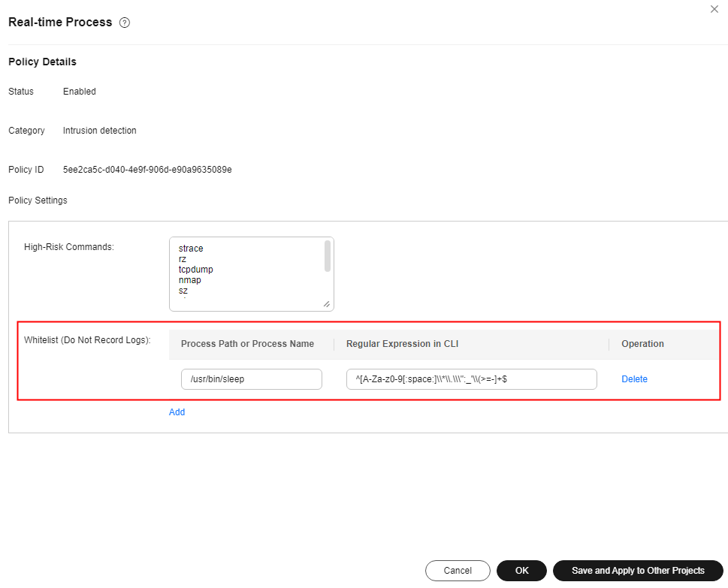Click the Enabled status value
728x588 pixels.
(x=80, y=92)
